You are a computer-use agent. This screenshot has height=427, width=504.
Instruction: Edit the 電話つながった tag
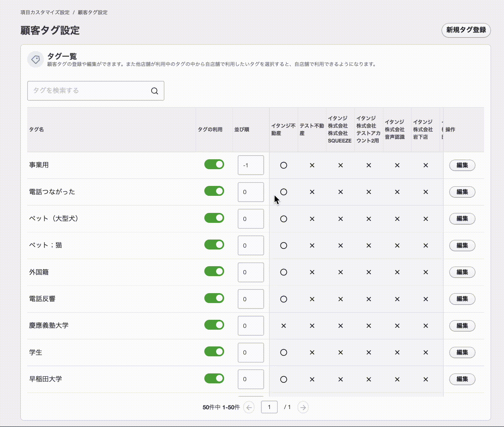(x=462, y=192)
